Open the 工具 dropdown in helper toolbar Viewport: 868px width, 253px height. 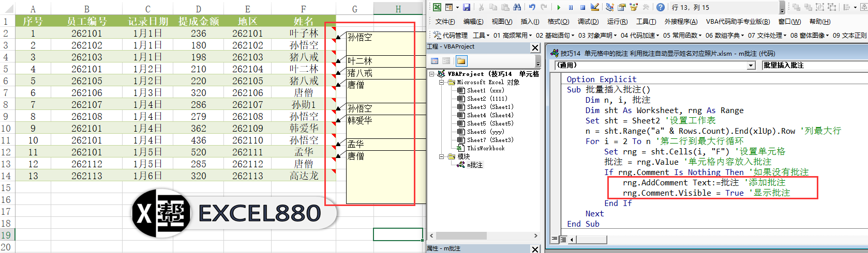coord(481,35)
